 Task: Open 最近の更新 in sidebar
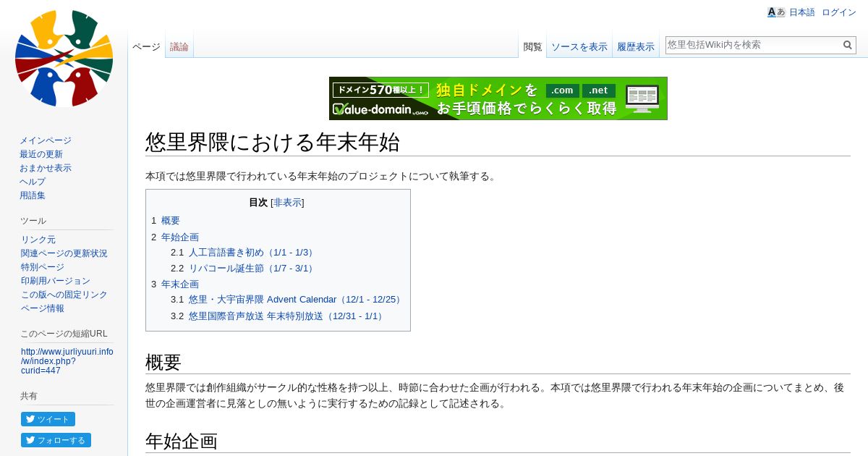41,154
